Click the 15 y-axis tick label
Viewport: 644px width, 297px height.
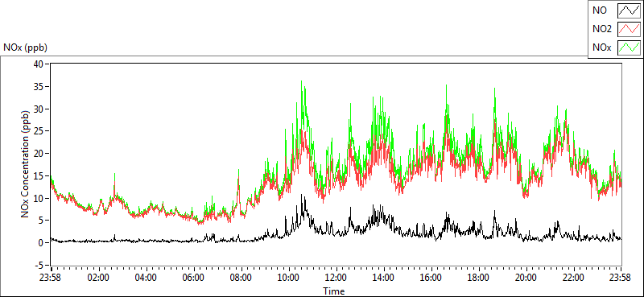(39, 175)
